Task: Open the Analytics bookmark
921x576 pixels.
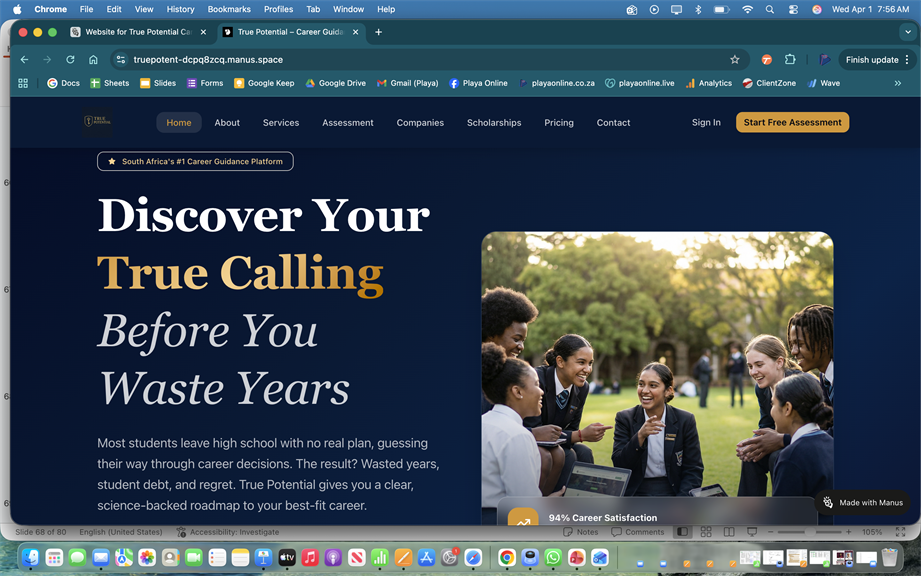Action: coord(708,83)
